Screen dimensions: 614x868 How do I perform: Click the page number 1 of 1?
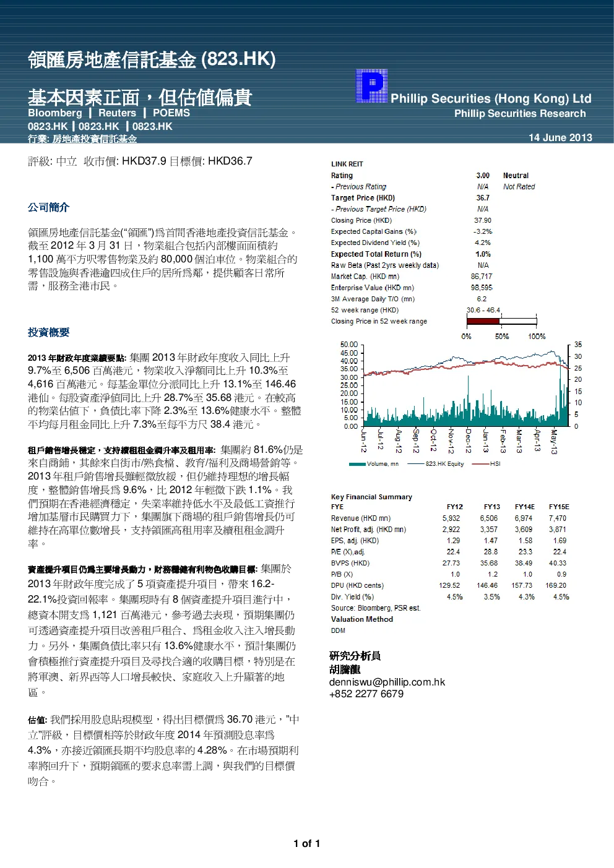(307, 843)
